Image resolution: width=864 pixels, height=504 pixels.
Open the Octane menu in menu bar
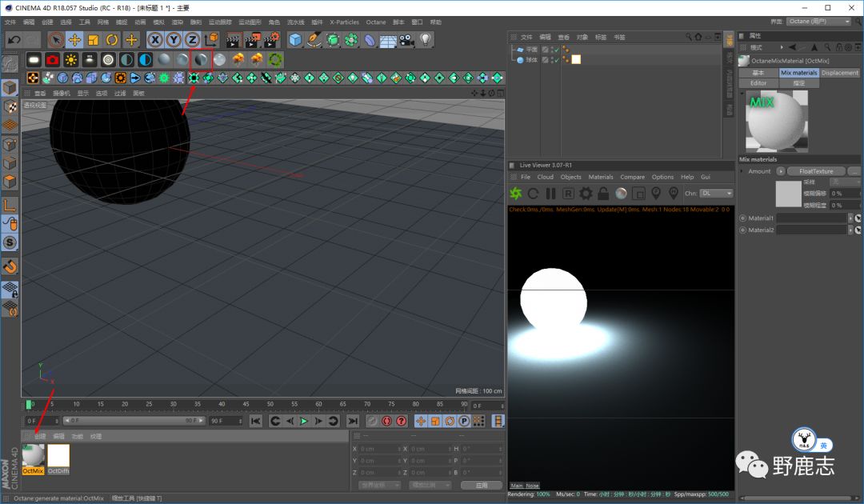click(x=375, y=22)
